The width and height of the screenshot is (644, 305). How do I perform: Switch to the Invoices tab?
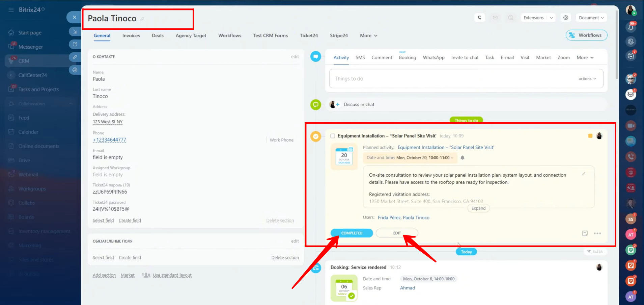(x=131, y=35)
